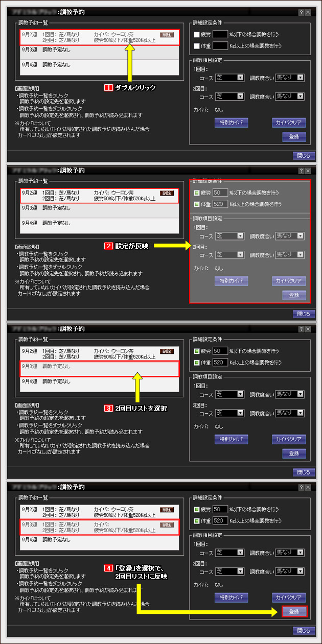Click the カイバクリア button in step 3 dialog
This screenshot has width=322, height=644.
(x=289, y=439)
